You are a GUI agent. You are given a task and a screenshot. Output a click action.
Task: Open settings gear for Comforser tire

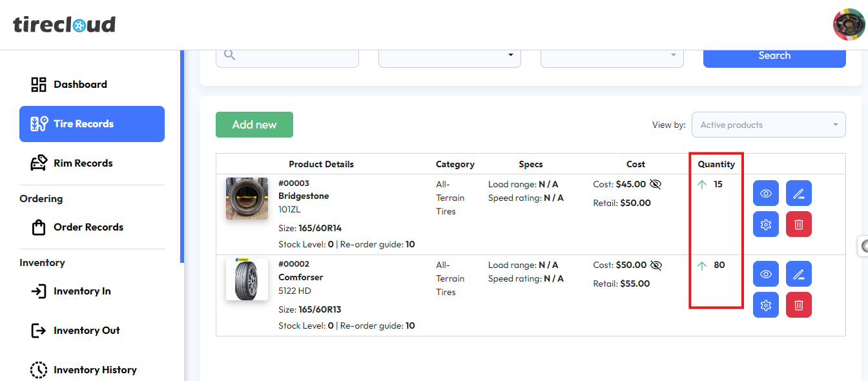point(766,305)
